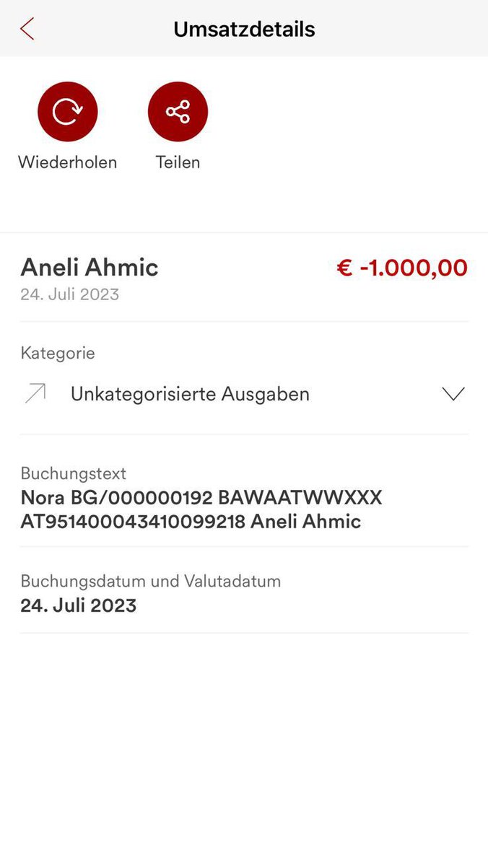Screen dimensions: 488x868
Task: Tap the Kategorie field label
Action: pyautogui.click(x=58, y=353)
